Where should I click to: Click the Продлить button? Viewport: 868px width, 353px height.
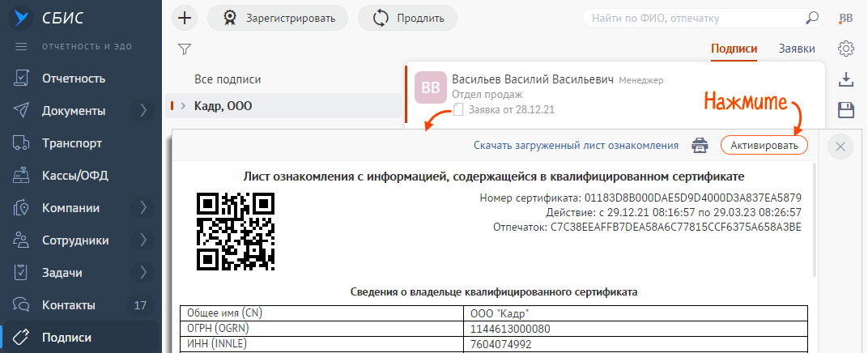pos(408,19)
